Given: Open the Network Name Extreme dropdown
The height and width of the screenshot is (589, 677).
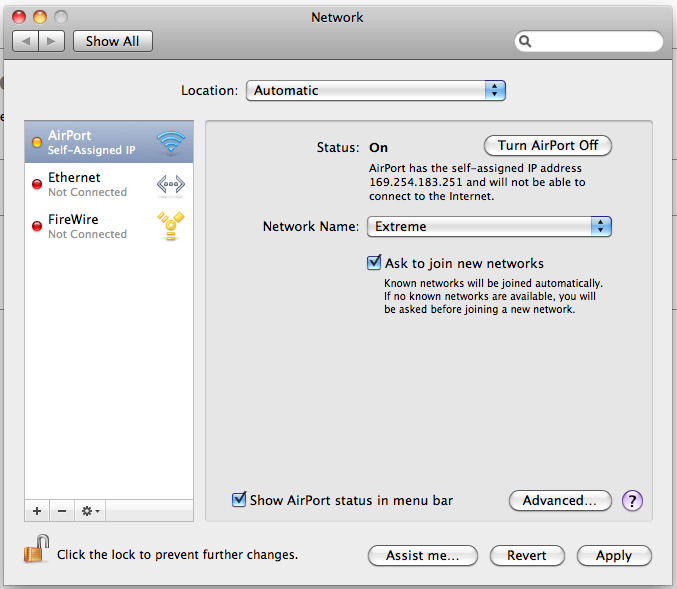Looking at the screenshot, I should [x=489, y=227].
